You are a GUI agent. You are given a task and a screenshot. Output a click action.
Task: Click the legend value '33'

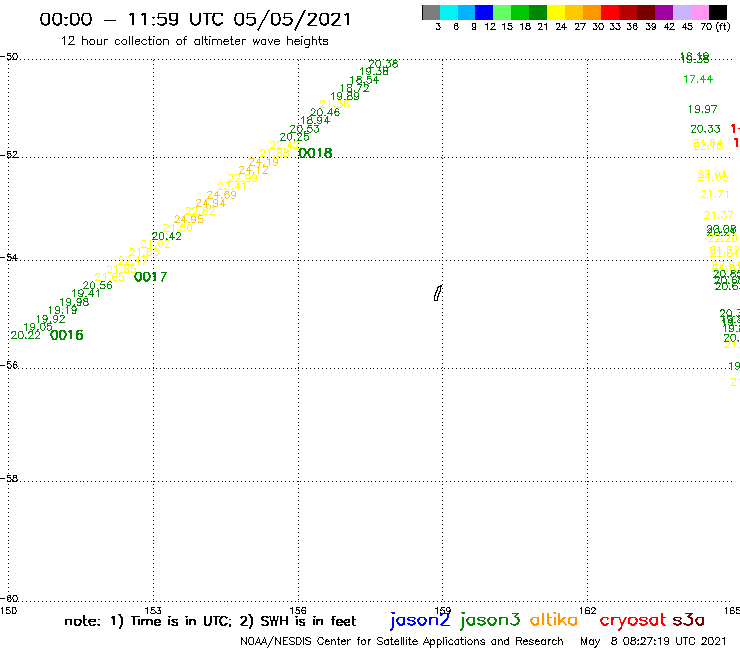[615, 27]
